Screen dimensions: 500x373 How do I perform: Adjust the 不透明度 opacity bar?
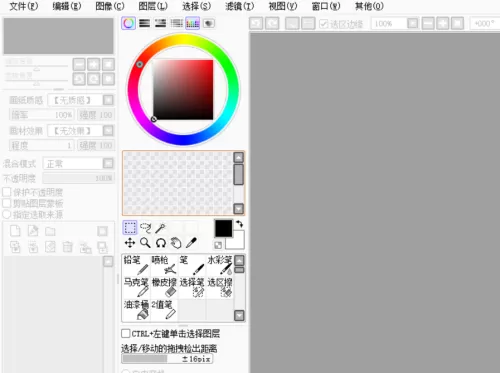(x=79, y=178)
